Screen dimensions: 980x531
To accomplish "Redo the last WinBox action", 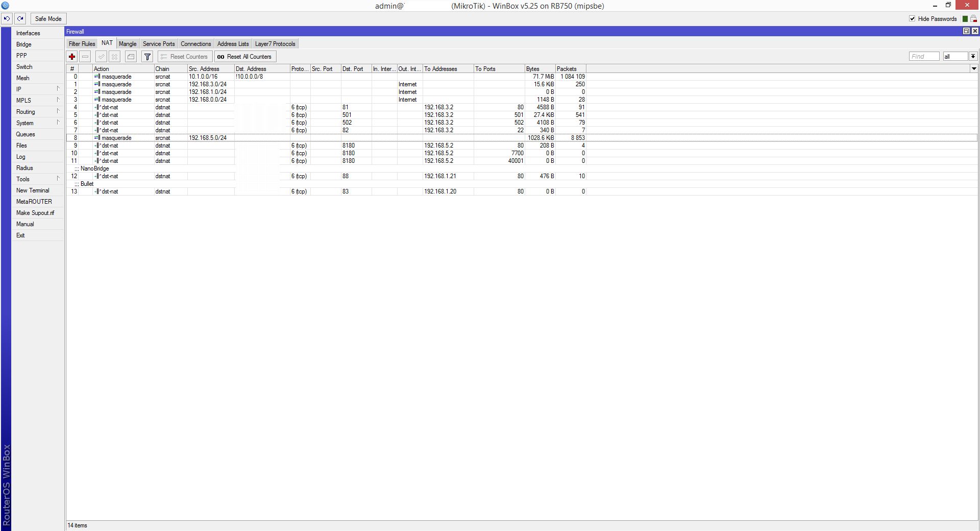I will pos(20,19).
